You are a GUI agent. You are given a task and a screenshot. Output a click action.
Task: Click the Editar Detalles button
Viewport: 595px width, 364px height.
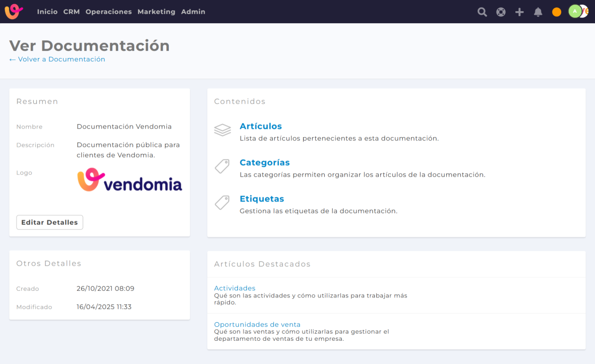pos(49,222)
